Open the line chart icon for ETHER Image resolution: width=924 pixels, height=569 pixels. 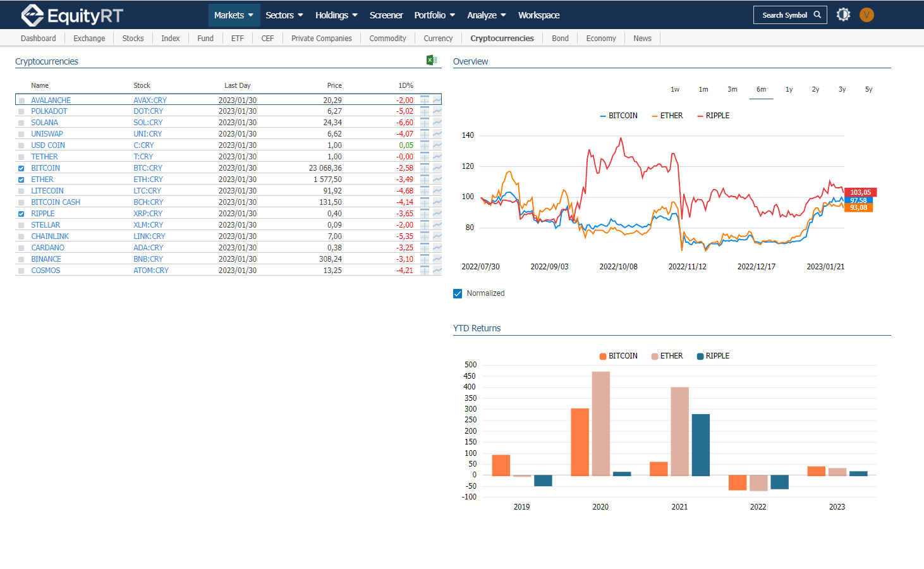click(x=437, y=180)
